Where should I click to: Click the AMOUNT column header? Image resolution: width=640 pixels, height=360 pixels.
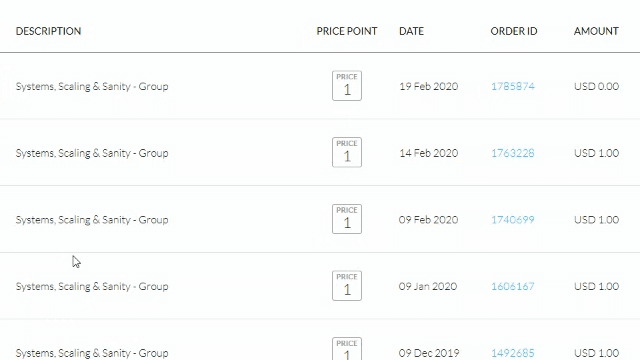pyautogui.click(x=596, y=31)
